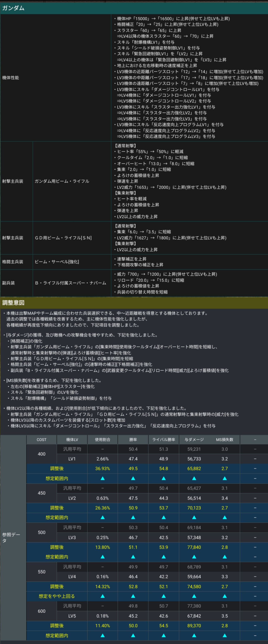Click up-arrow below the 77,840 damage value
This screenshot has width=268, height=644.
click(x=194, y=557)
